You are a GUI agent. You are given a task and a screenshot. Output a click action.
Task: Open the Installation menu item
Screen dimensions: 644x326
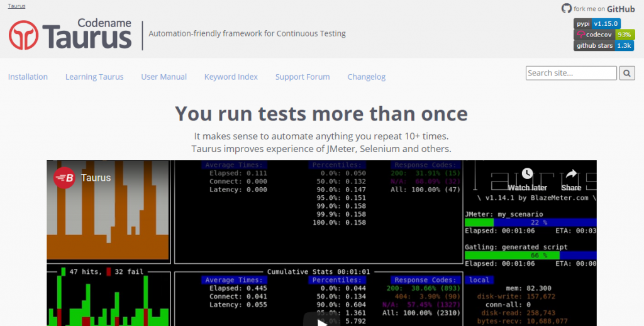click(28, 77)
